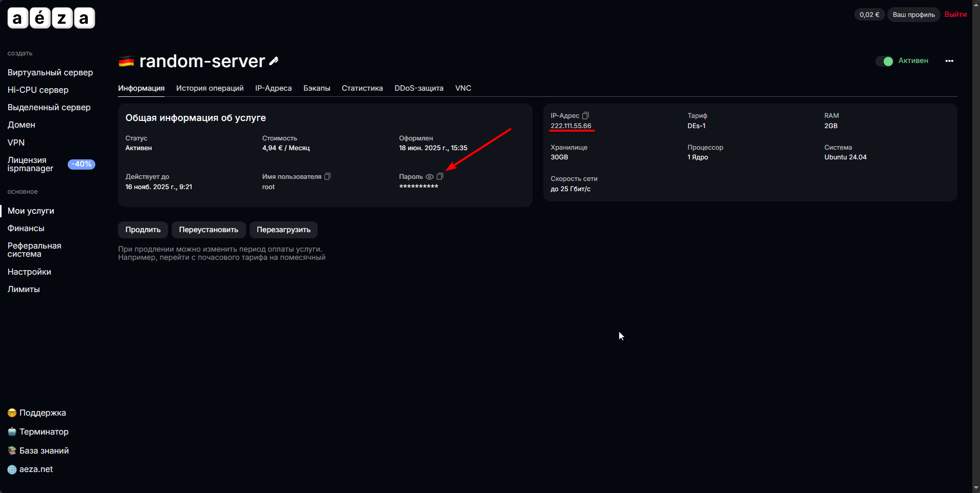Copy the username using its copy icon
The image size is (980, 493).
pos(328,176)
